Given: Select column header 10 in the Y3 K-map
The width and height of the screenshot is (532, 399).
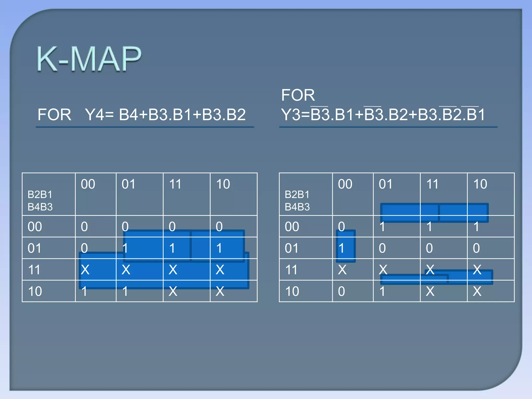Looking at the screenshot, I should tap(491, 194).
